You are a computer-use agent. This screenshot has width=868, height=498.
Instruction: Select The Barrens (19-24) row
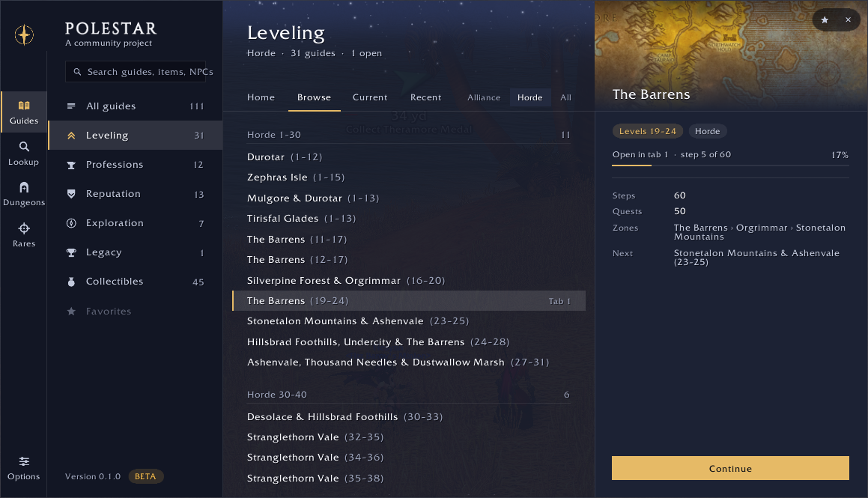pos(408,301)
